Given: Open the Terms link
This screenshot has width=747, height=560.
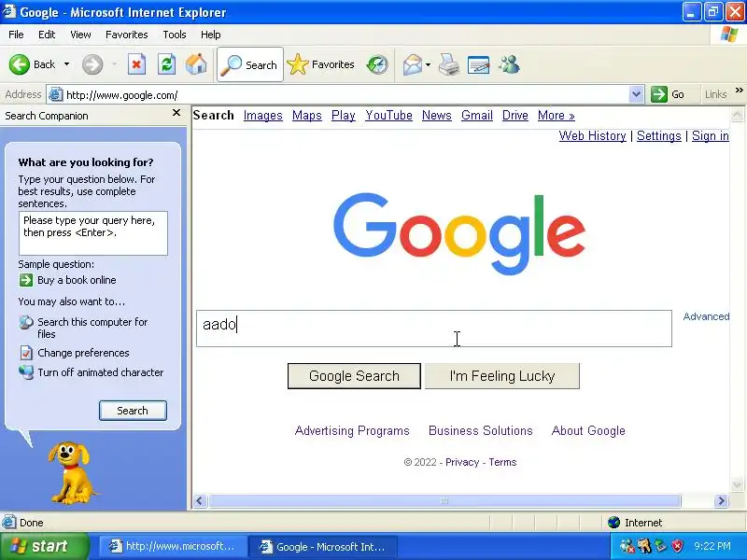Looking at the screenshot, I should [x=502, y=462].
